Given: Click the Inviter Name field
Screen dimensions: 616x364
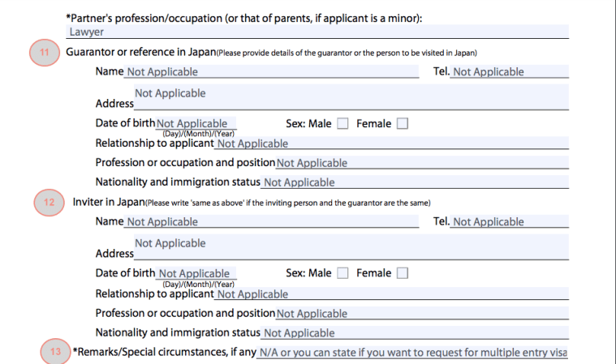Looking at the screenshot, I should (x=270, y=222).
